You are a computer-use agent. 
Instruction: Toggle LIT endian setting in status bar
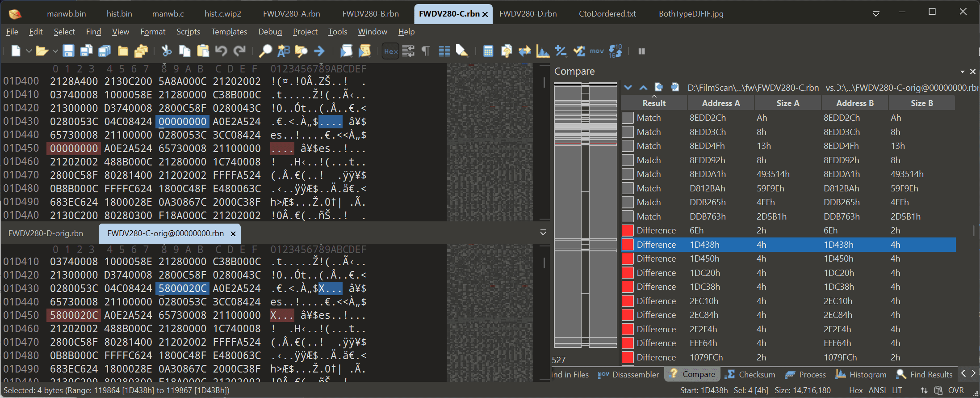[897, 390]
